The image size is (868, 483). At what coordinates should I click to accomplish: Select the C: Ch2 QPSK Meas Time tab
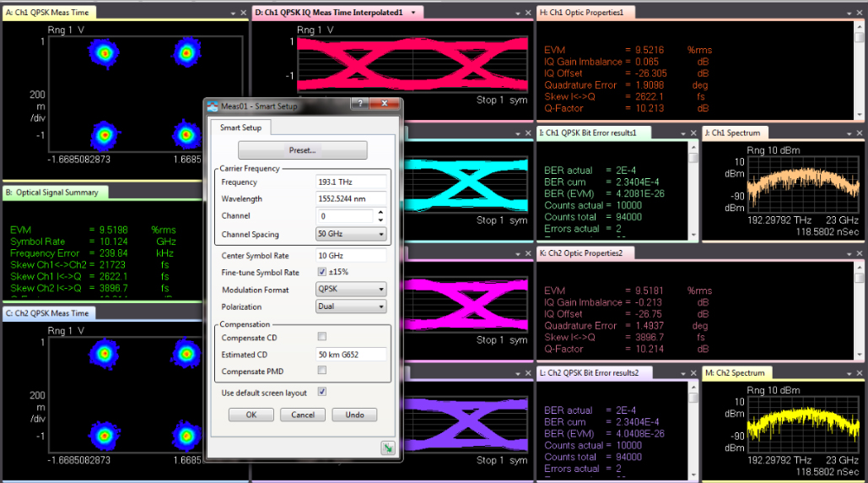49,313
